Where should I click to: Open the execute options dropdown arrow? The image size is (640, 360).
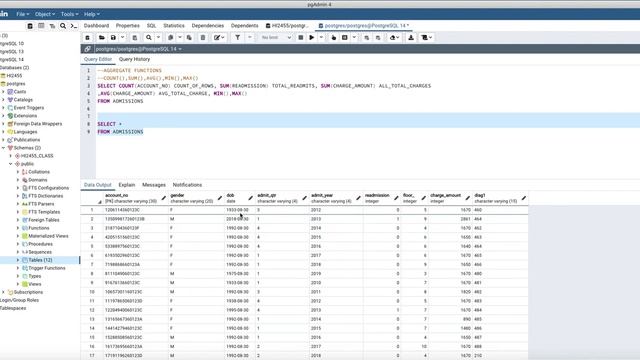(x=321, y=38)
